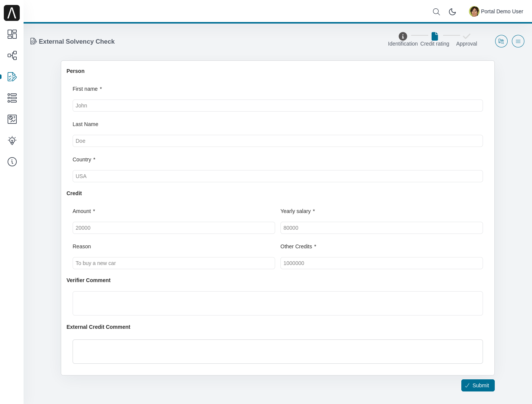The image size is (532, 404).
Task: Open the dashboard from the sidebar
Action: pyautogui.click(x=12, y=34)
